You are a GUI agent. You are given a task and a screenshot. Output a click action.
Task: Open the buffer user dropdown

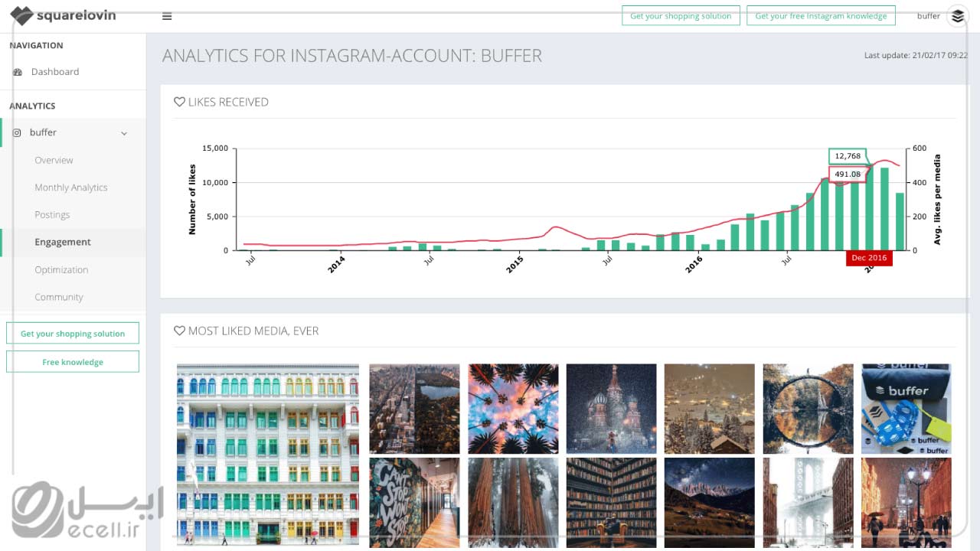coord(928,16)
